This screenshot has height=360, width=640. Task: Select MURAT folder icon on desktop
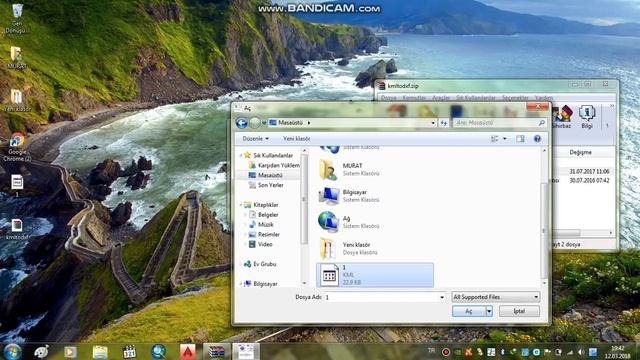[x=16, y=57]
